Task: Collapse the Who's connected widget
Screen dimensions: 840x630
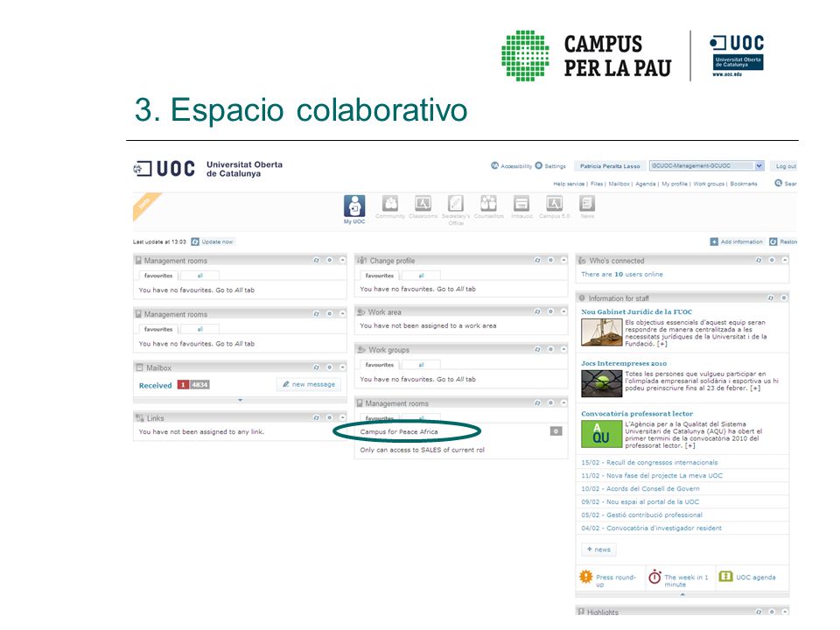Action: pyautogui.click(x=785, y=260)
